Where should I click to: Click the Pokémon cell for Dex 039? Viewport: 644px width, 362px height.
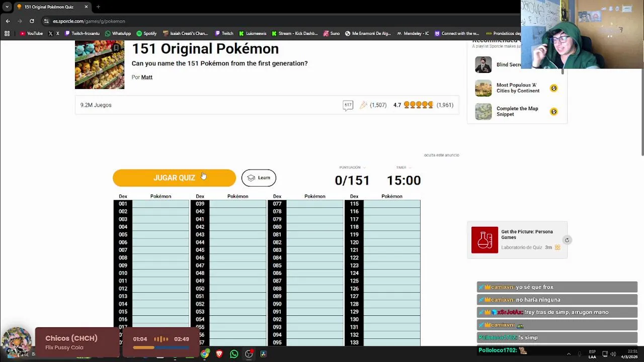click(237, 204)
